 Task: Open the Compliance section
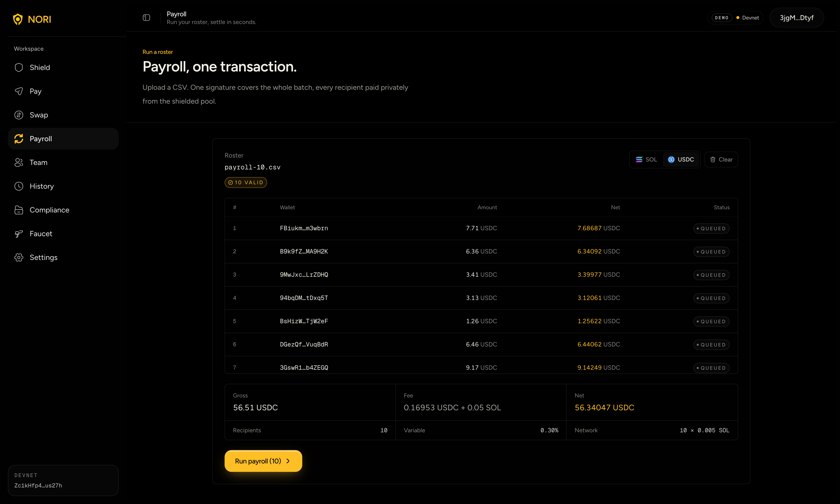click(63, 210)
